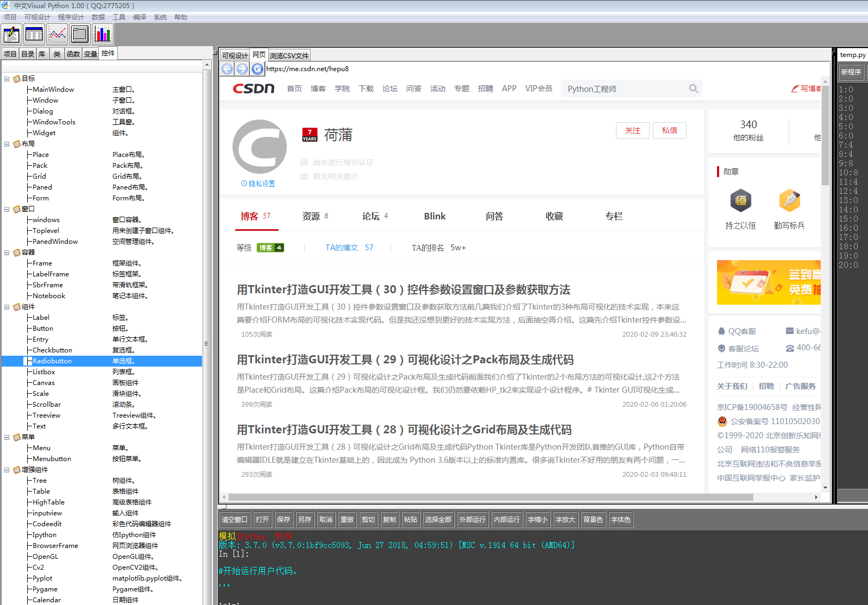Screen dimensions: 868x605
Task: Click the 增强组件 tree group icon
Action: [x=17, y=470]
